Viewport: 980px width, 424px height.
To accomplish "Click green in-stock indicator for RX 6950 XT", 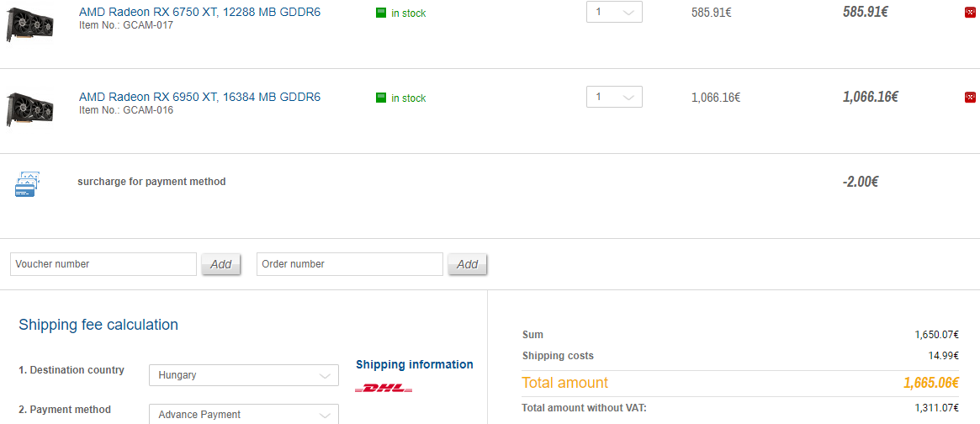I will (x=380, y=98).
